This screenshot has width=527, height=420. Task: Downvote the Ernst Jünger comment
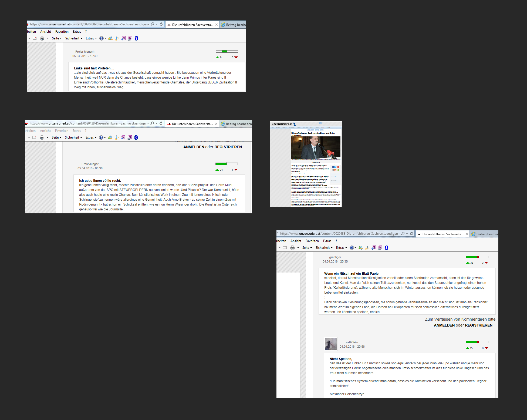click(236, 170)
